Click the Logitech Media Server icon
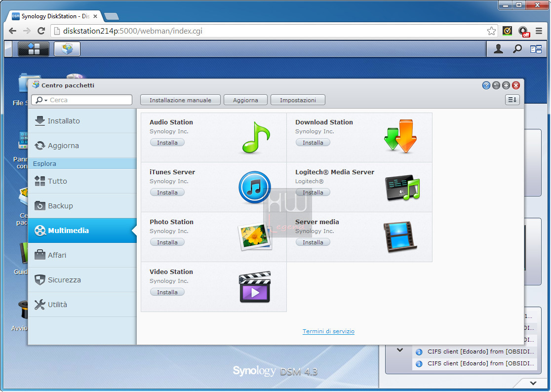 (x=403, y=188)
